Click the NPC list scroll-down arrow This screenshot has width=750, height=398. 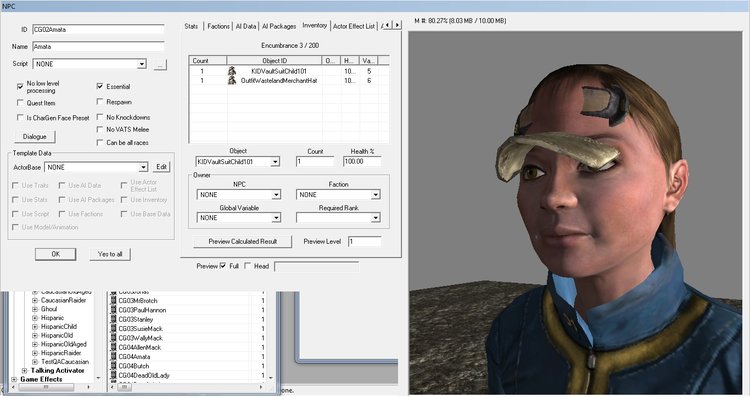[x=271, y=378]
